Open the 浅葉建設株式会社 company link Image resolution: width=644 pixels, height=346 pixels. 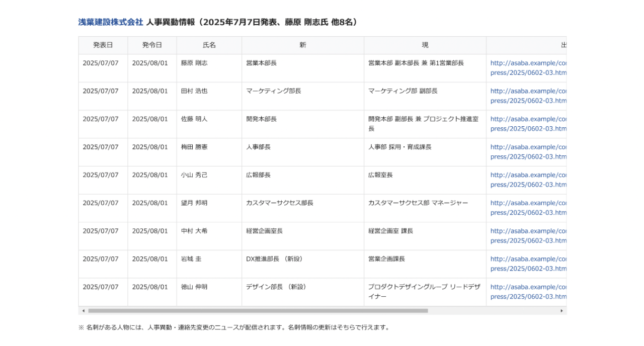111,22
